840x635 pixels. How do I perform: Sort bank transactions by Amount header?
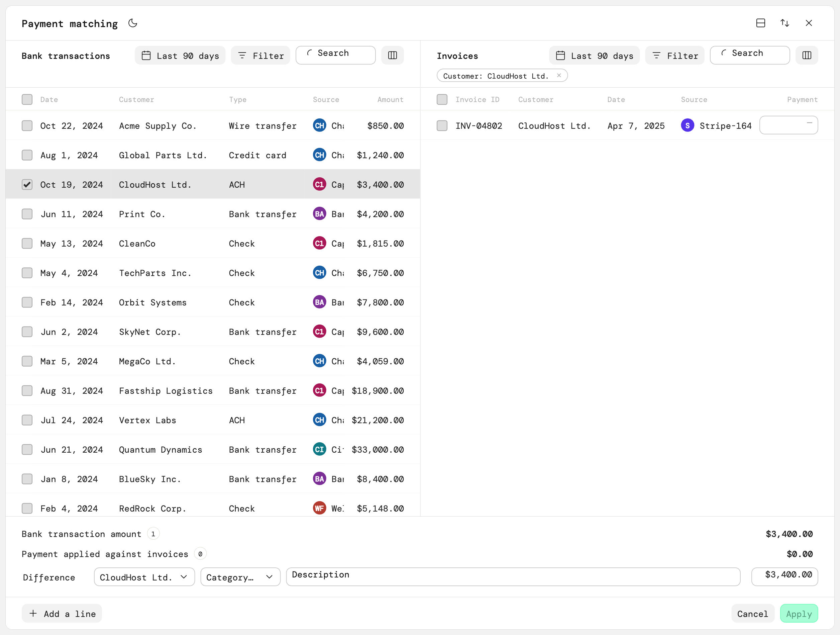[x=390, y=100]
